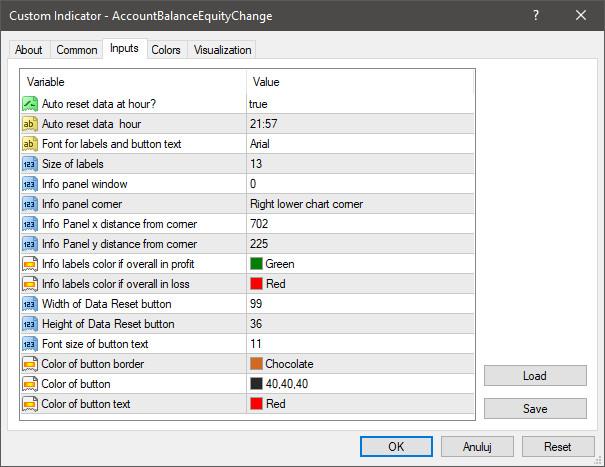Click the integer icon for Info Panel x distance
Screen dimensions: 605x467
pos(30,224)
